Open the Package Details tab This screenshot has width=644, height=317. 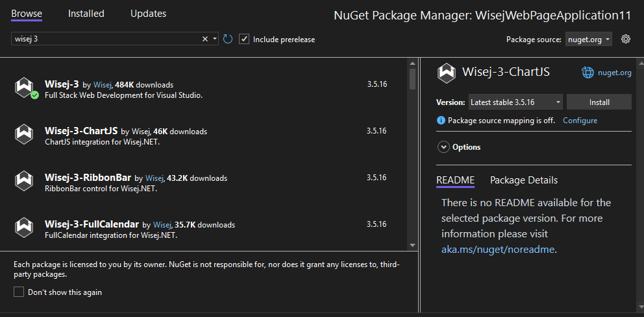(x=524, y=180)
